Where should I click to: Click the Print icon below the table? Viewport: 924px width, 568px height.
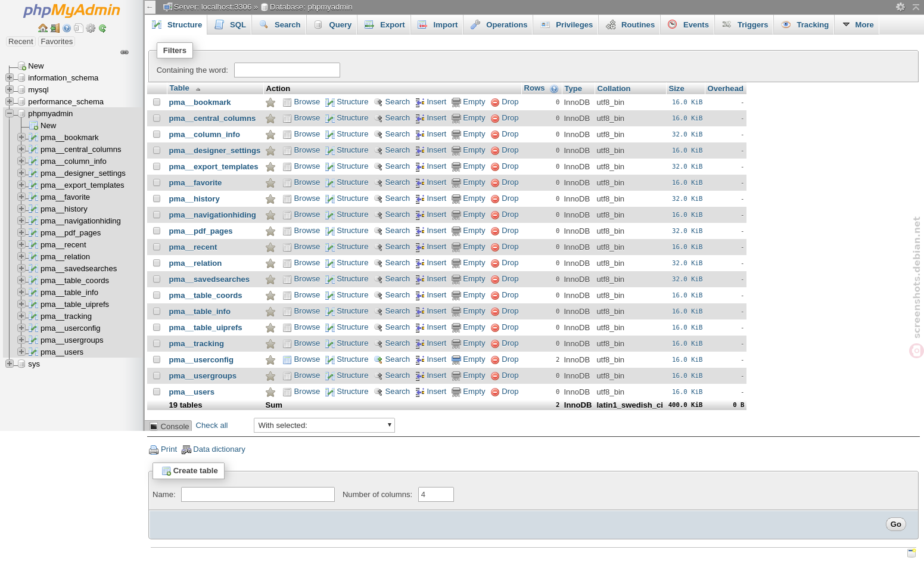coord(154,450)
